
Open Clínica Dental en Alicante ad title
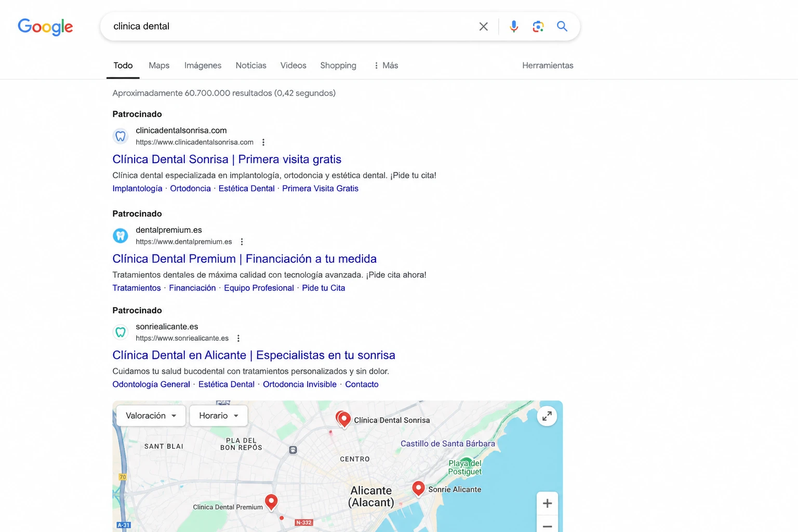[x=254, y=355]
